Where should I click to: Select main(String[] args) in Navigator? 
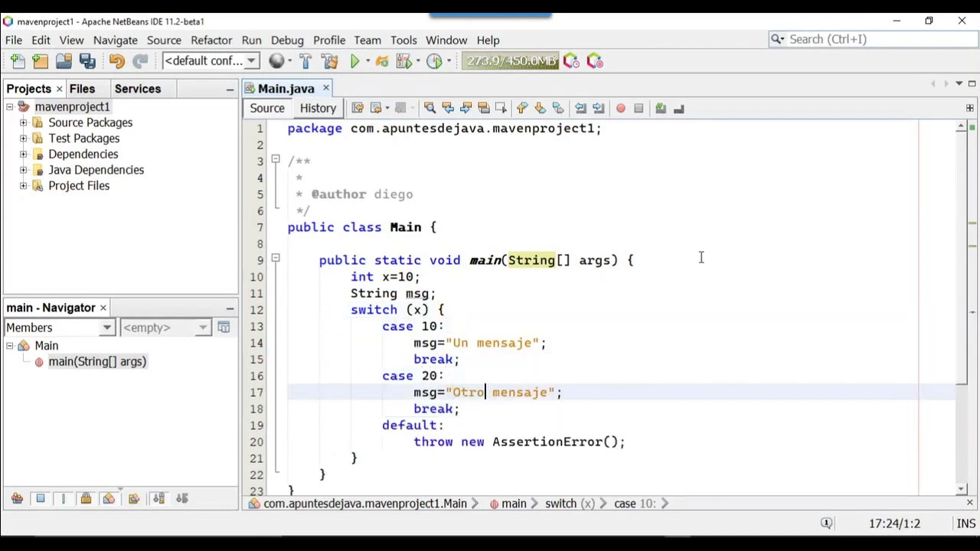point(97,362)
